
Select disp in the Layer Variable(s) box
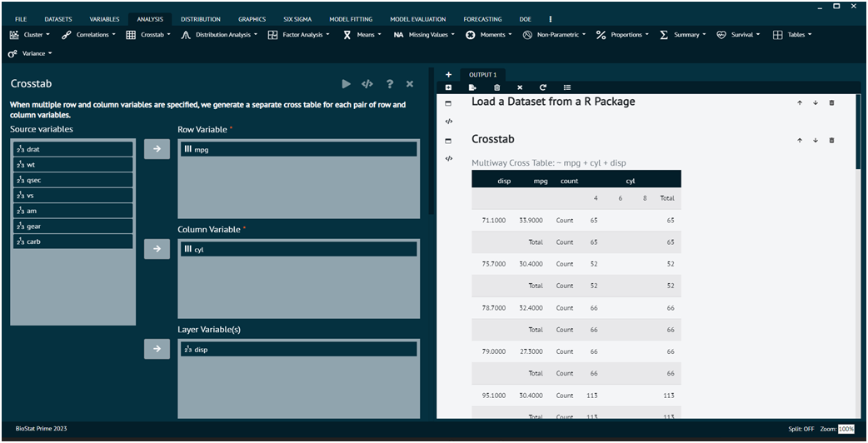[x=298, y=350]
